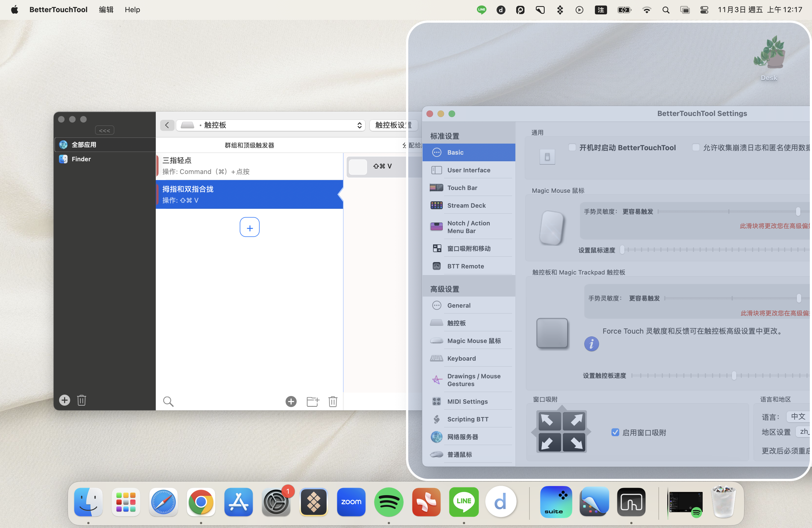
Task: Select 全部应用 in the app list
Action: [x=105, y=145]
